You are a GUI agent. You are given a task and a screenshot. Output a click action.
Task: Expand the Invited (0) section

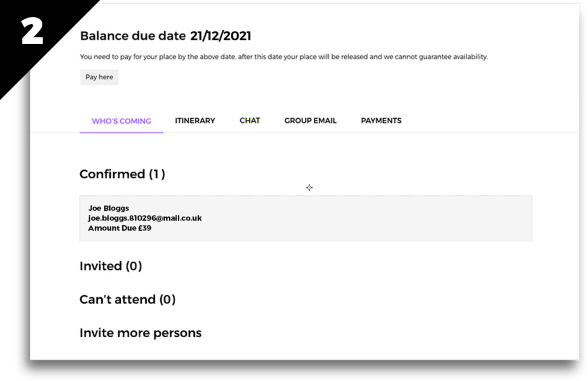tap(111, 266)
